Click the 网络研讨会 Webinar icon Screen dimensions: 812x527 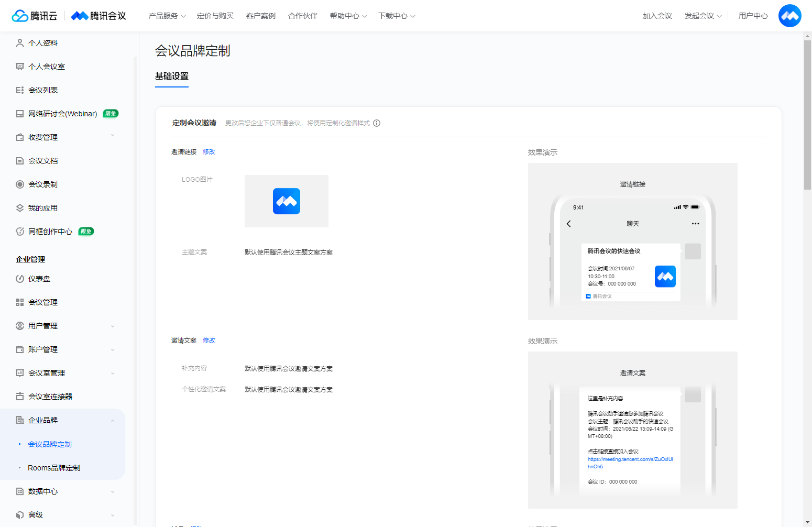(20, 114)
